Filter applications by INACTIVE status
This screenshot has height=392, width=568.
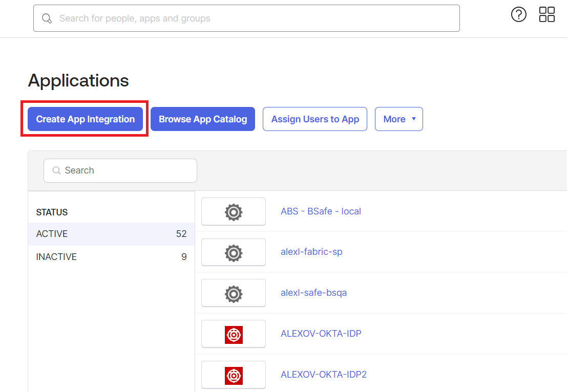coord(56,256)
